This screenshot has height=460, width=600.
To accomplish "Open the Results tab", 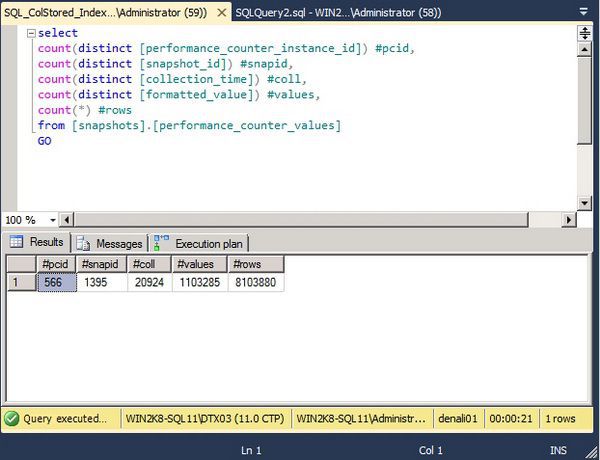I will click(37, 242).
